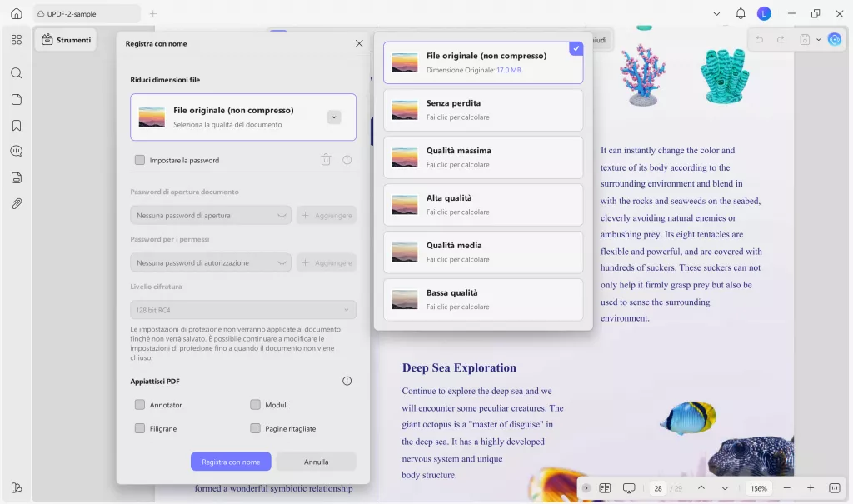Open the 128 bit RC4 encryption dropdown
The height and width of the screenshot is (504, 853).
243,310
